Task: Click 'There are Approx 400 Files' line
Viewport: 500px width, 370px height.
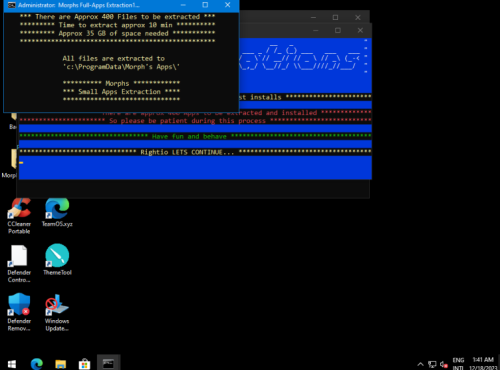Action: (x=117, y=17)
